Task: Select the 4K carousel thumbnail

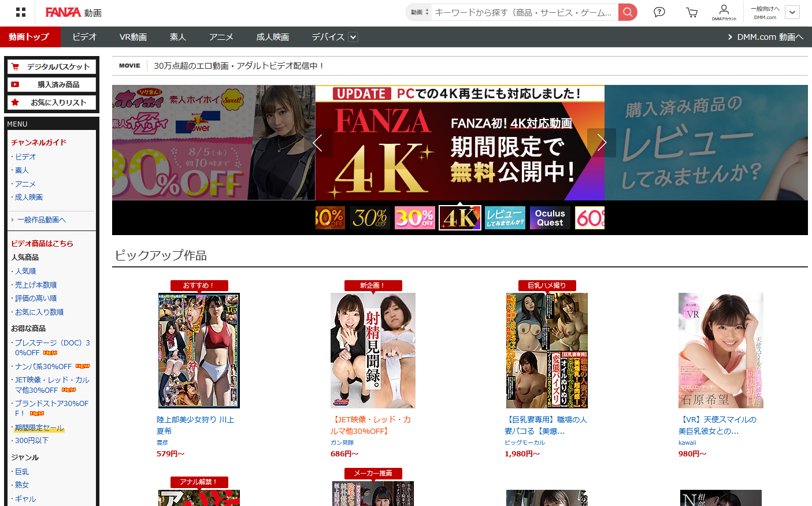Action: (460, 218)
